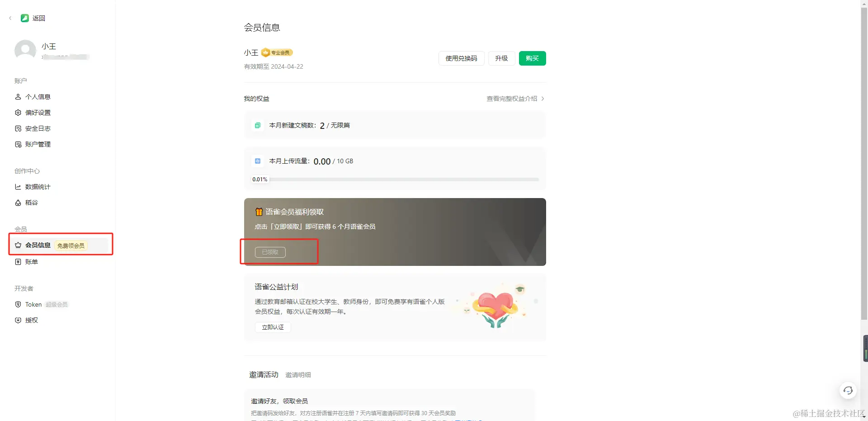
Task: Click the 安全日志 icon in sidebar
Action: coord(18,128)
